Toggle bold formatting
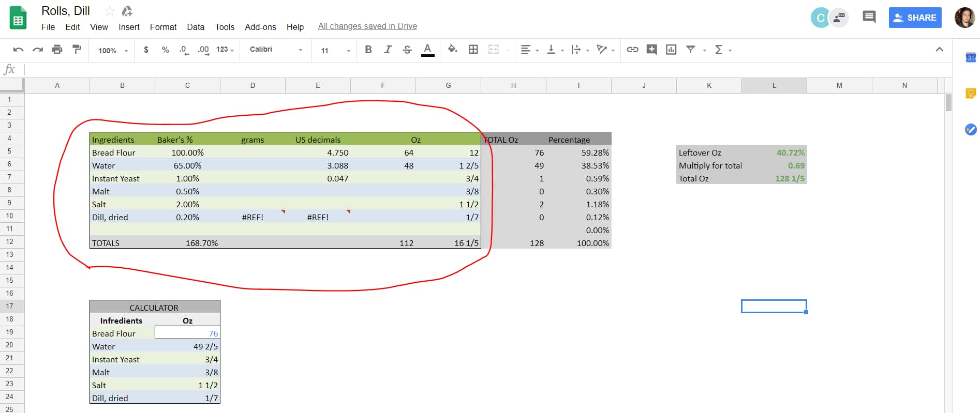The width and height of the screenshot is (980, 413). (x=368, y=50)
